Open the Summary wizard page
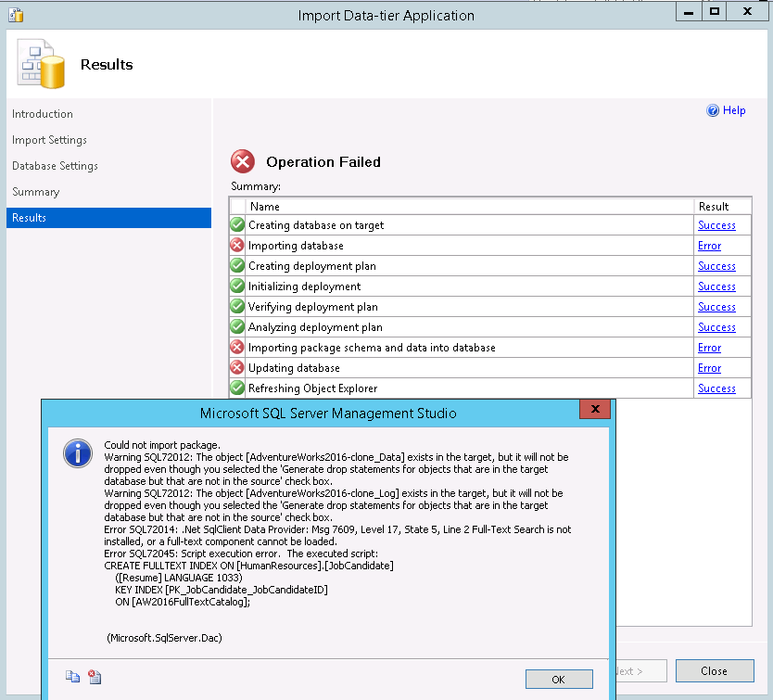 pos(35,192)
